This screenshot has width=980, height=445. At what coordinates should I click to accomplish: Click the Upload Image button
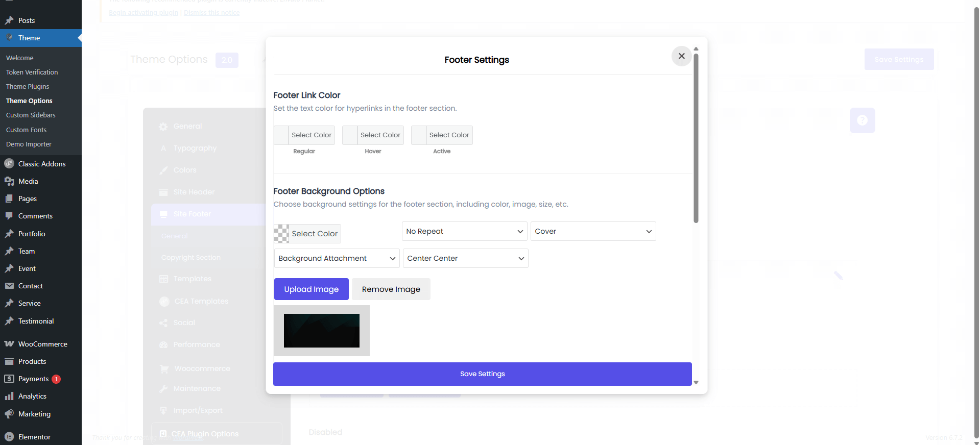click(x=311, y=289)
